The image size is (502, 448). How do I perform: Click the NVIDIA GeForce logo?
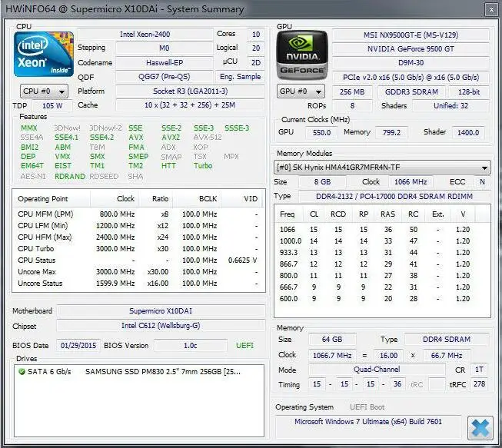302,55
